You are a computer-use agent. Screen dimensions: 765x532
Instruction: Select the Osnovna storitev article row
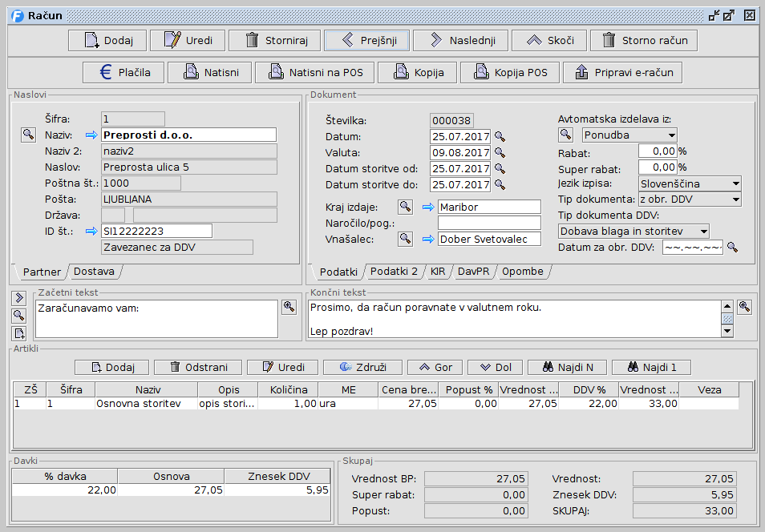[x=375, y=404]
